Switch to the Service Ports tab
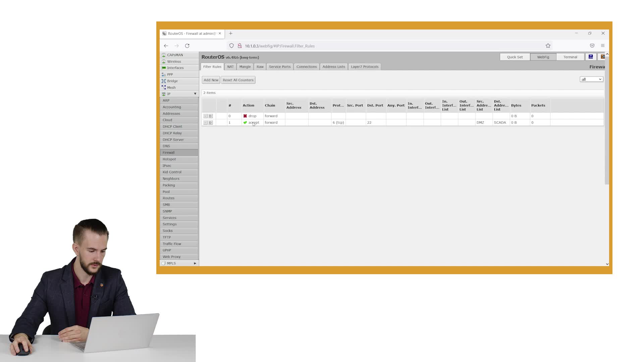 click(x=280, y=67)
